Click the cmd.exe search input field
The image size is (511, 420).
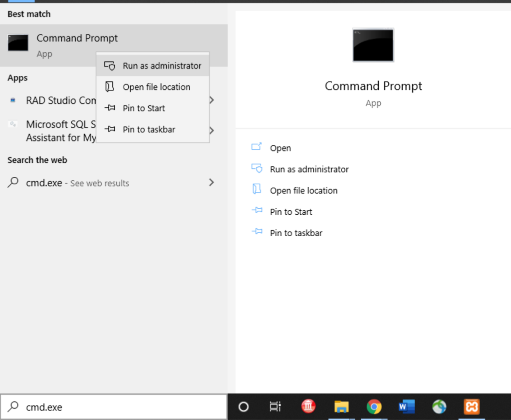[x=114, y=407]
